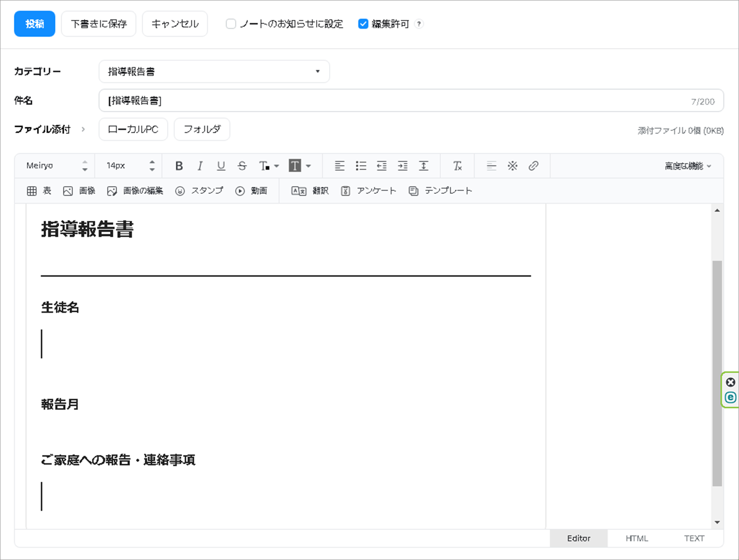Switch to the TEXT tab
Image resolution: width=739 pixels, height=560 pixels.
point(694,538)
